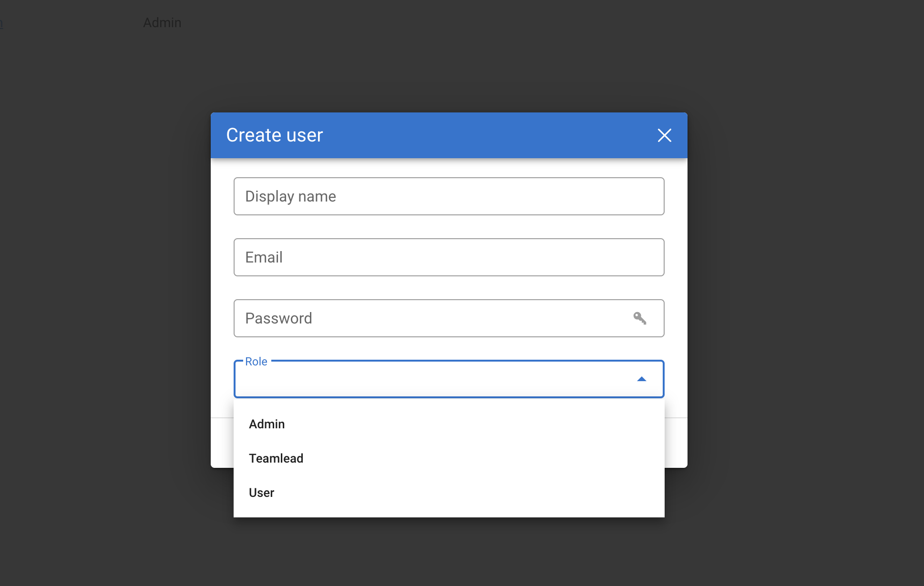Click the Create user title text

pos(275,135)
